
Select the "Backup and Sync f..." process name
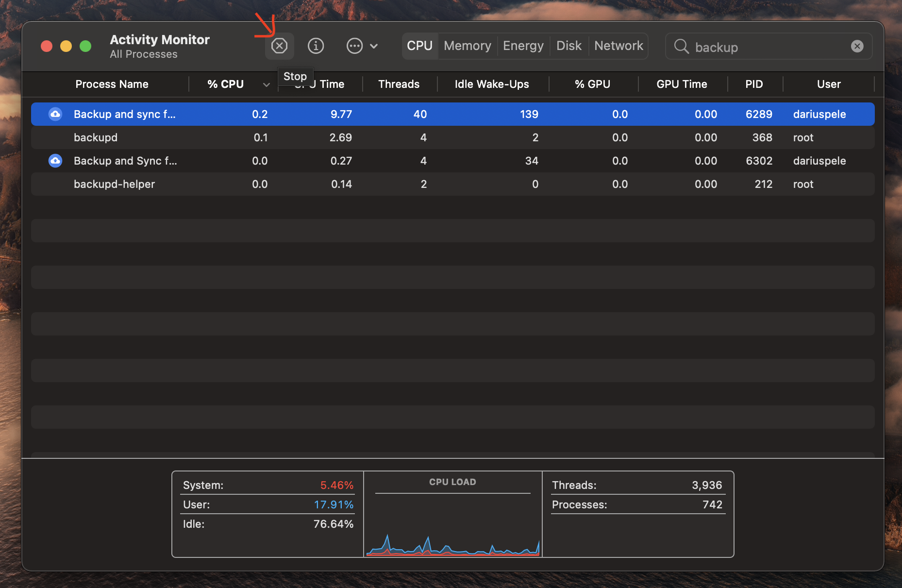125,161
